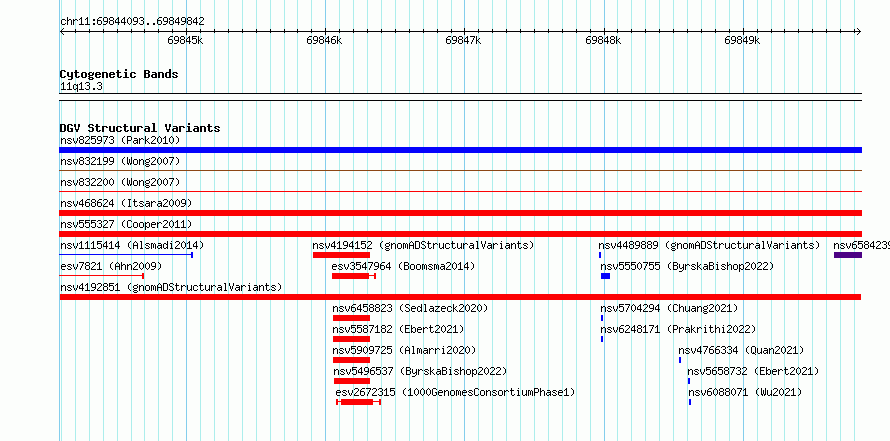Open the nsv832200 (Wong2007) variant label

click(120, 182)
